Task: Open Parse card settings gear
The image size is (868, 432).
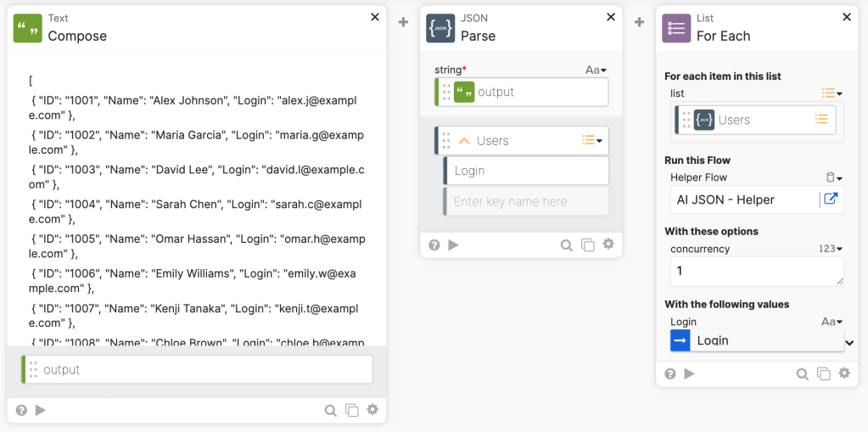Action: click(x=608, y=244)
